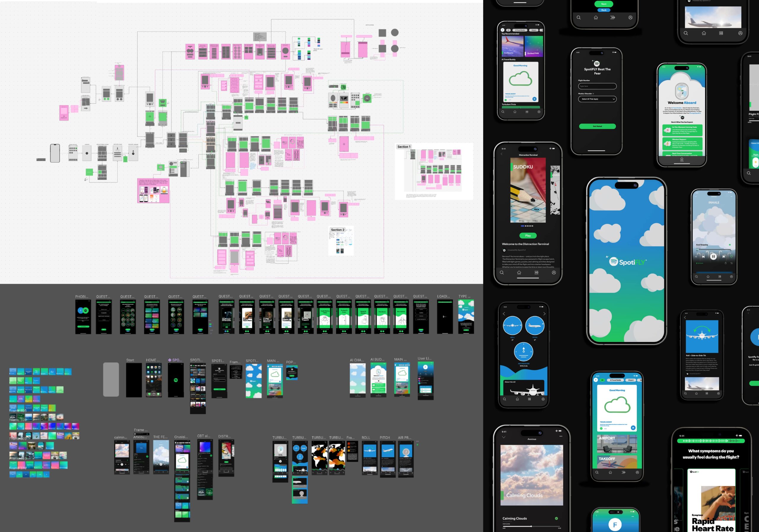Tap the home icon on the Welcome Aboard phone
Image resolution: width=759 pixels, height=532 pixels.
(682, 159)
